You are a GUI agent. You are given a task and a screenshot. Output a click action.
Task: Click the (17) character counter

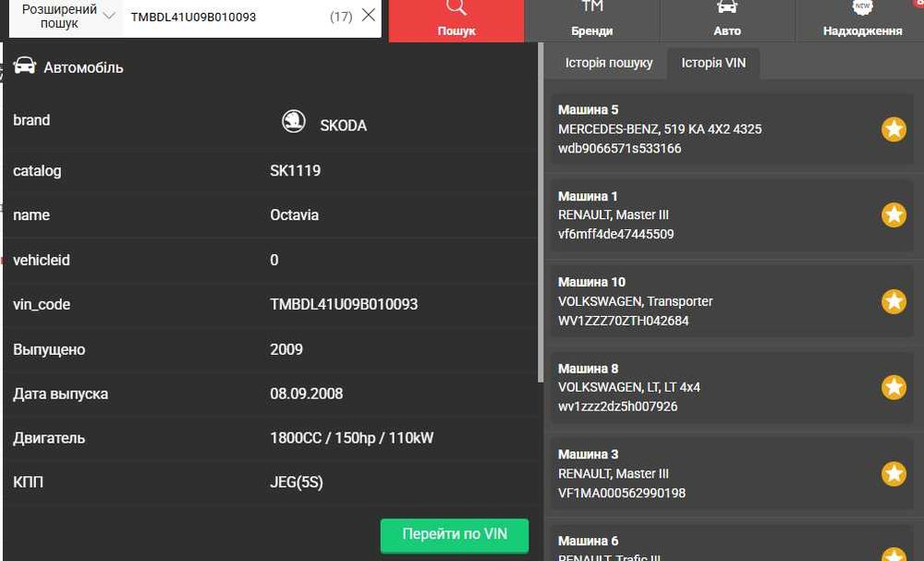[341, 17]
